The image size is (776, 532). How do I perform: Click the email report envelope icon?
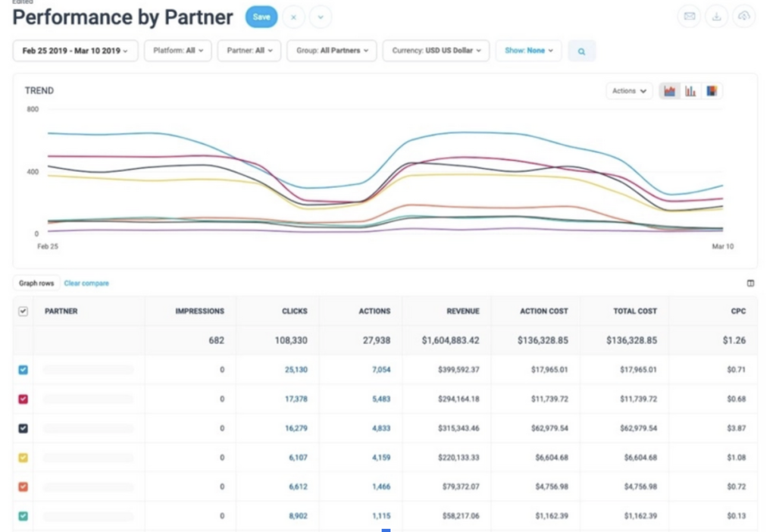click(690, 17)
